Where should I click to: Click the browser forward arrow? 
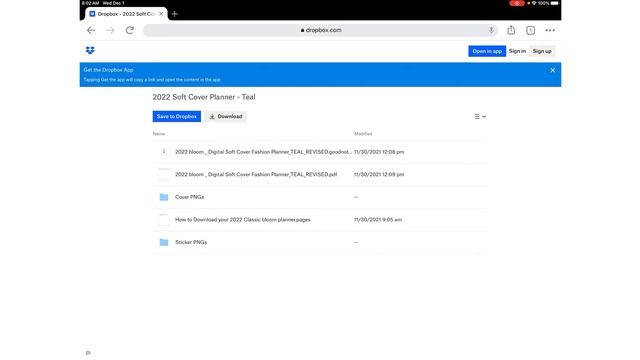tap(110, 30)
